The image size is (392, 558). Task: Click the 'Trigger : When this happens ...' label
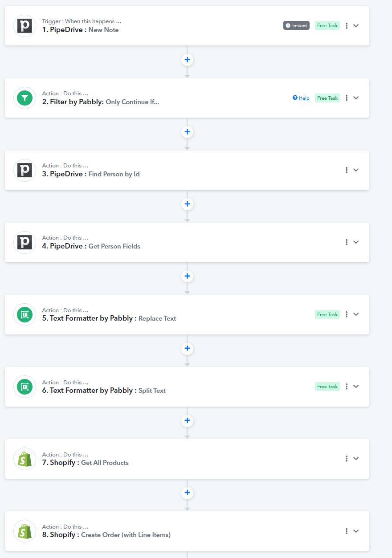82,21
